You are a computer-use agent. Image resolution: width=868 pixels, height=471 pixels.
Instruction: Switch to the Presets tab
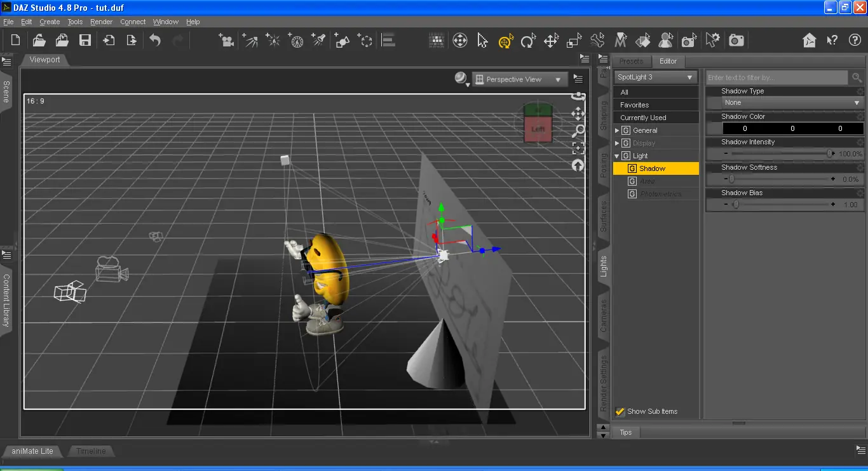[631, 61]
